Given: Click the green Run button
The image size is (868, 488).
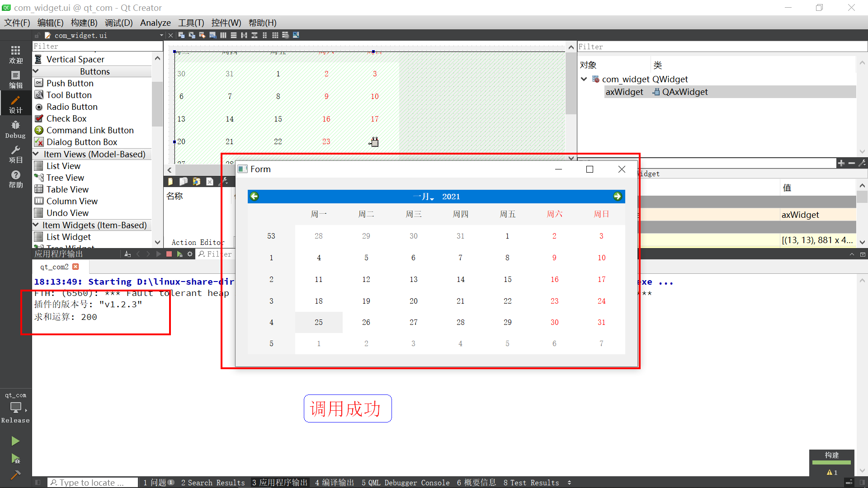Looking at the screenshot, I should [15, 441].
